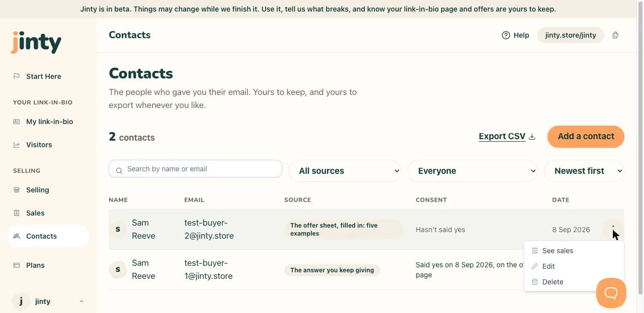Click the email test-buyer-1@jinty.store
The height and width of the screenshot is (313, 644).
click(x=209, y=269)
